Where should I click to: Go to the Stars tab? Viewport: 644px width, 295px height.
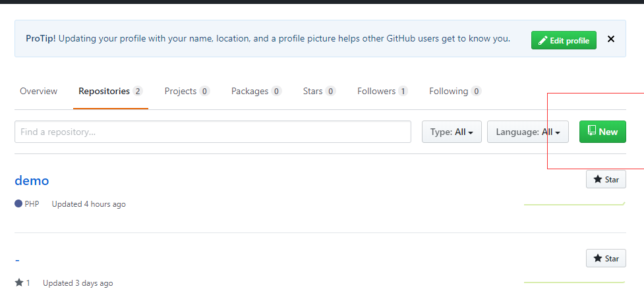pyautogui.click(x=319, y=91)
